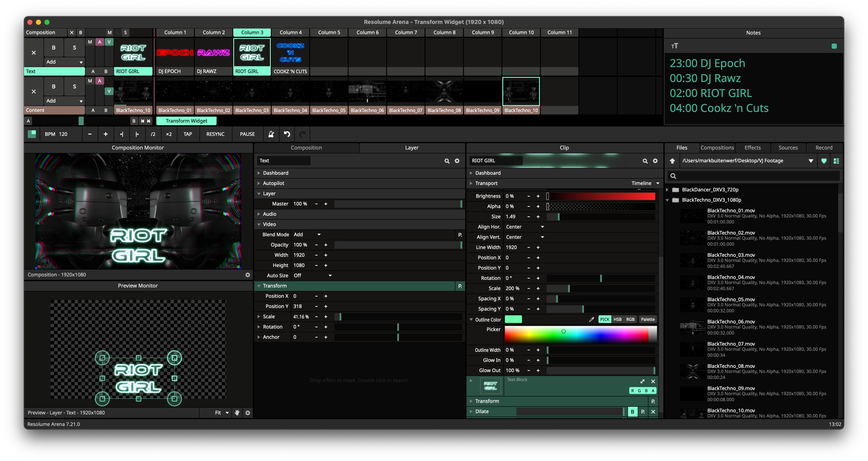Remove the Text Block with X
This screenshot has width=868, height=461.
(x=653, y=382)
